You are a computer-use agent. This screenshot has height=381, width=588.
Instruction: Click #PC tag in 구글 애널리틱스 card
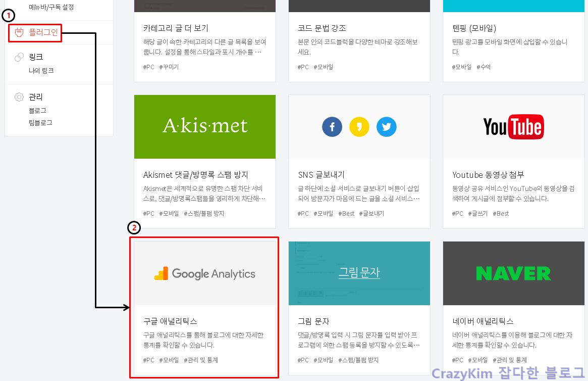[x=148, y=360]
